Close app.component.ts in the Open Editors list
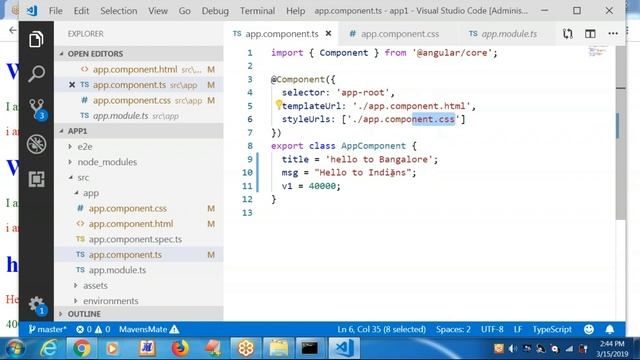Image resolution: width=640 pixels, height=360 pixels. [72, 85]
